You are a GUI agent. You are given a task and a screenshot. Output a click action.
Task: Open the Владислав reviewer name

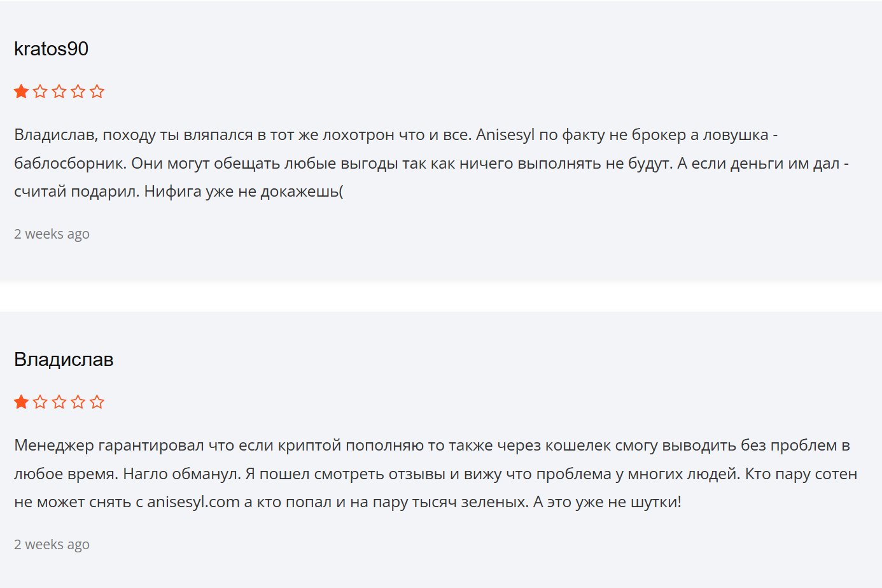[64, 360]
